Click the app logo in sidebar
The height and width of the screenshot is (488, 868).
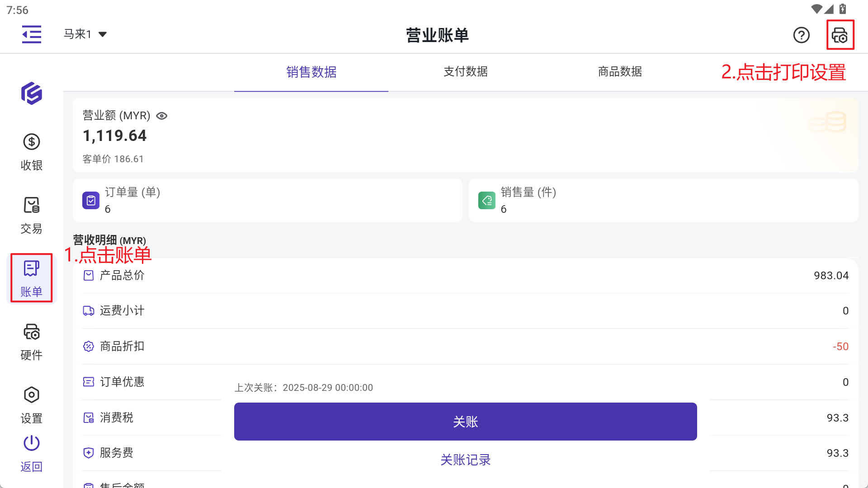click(x=32, y=94)
